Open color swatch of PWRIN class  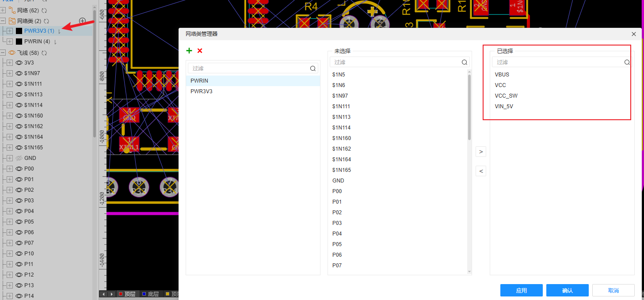[x=19, y=42]
